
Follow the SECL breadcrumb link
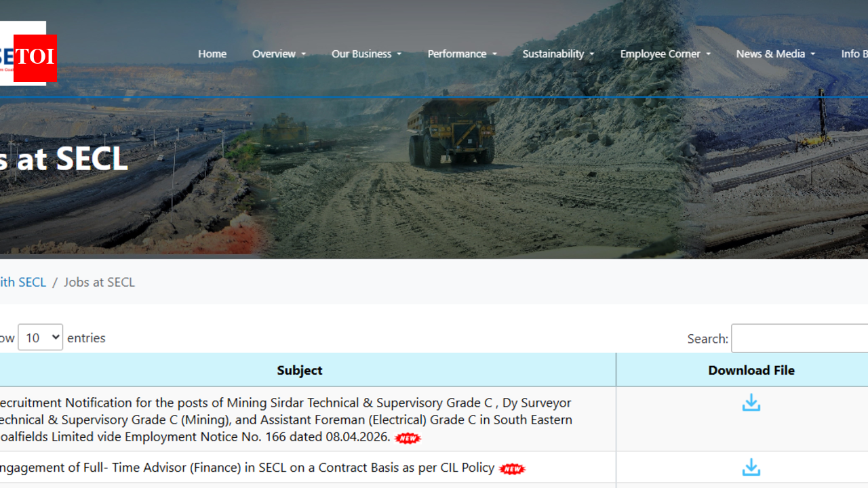[23, 282]
